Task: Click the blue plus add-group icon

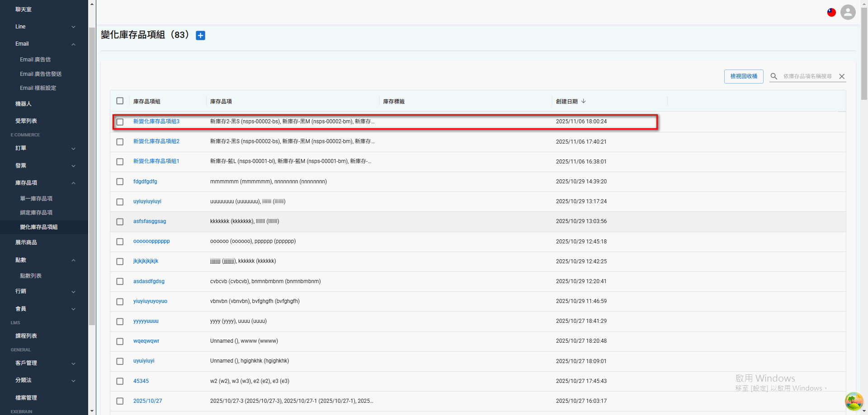Action: (x=200, y=35)
